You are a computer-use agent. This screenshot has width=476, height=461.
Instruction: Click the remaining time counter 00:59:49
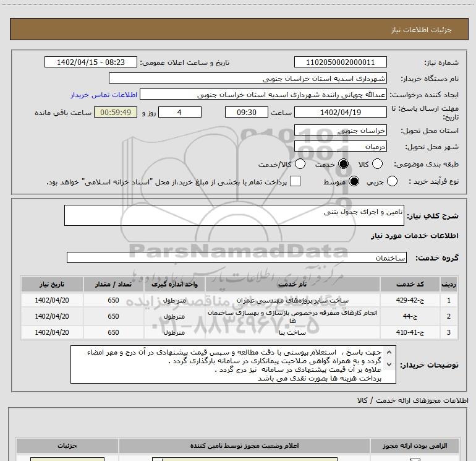point(116,112)
